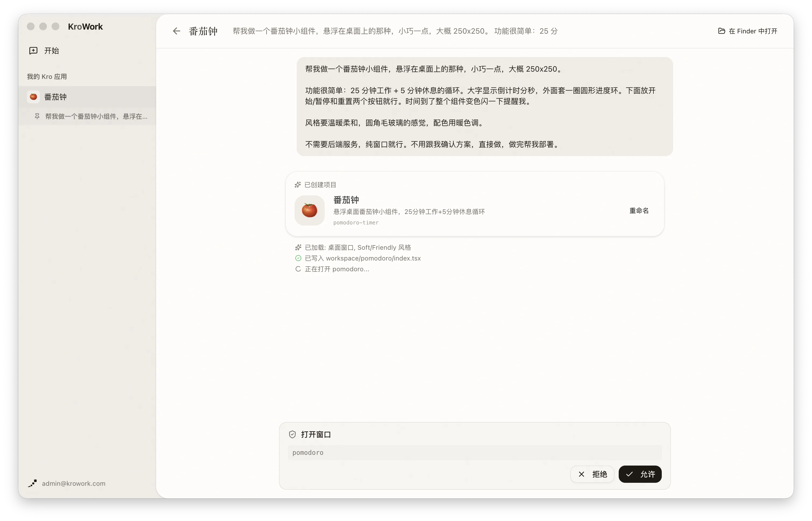Image resolution: width=812 pixels, height=521 pixels.
Task: Click 在 Finder 中打开
Action: (x=747, y=31)
